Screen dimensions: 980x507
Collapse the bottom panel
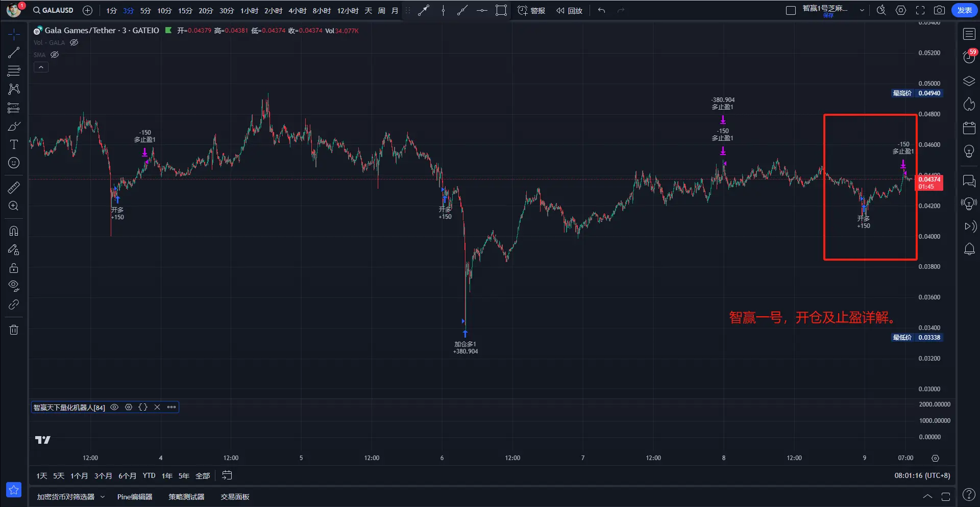(x=927, y=497)
